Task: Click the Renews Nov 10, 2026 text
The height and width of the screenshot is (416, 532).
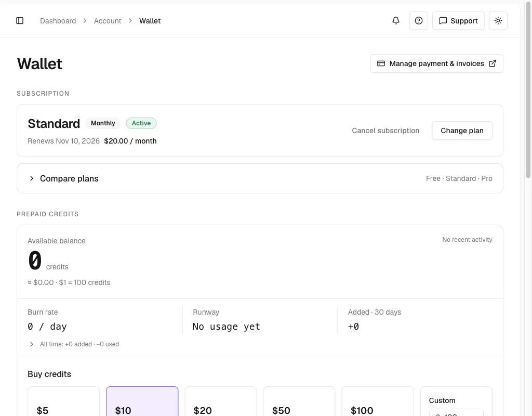Action: pyautogui.click(x=63, y=141)
